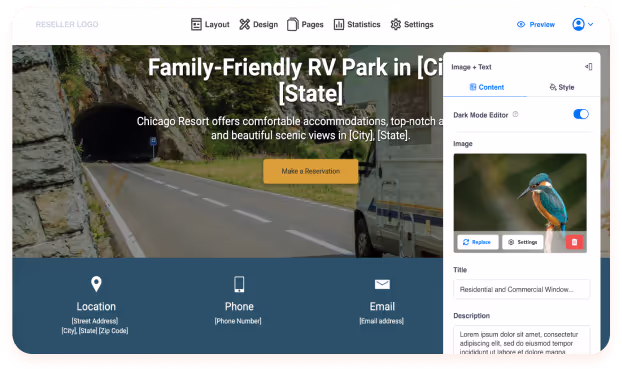The width and height of the screenshot is (622, 372).
Task: Click the Replace image button
Action: point(477,242)
